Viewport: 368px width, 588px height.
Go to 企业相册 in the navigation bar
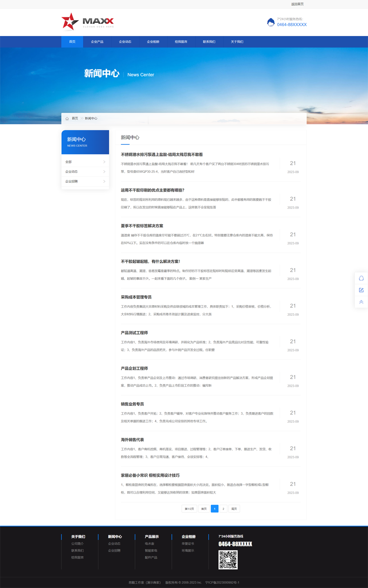pyautogui.click(x=153, y=42)
